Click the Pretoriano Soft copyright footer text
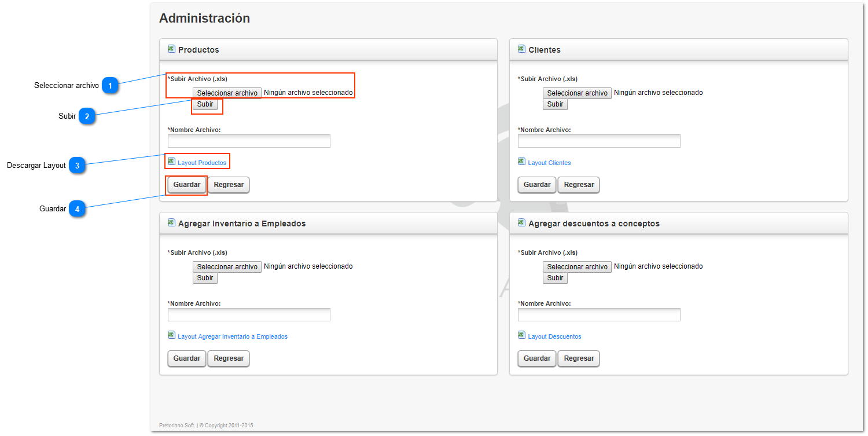This screenshot has width=868, height=436. point(206,426)
